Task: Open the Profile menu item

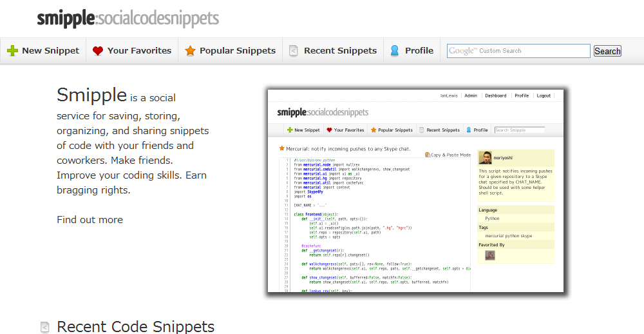Action: coord(412,51)
